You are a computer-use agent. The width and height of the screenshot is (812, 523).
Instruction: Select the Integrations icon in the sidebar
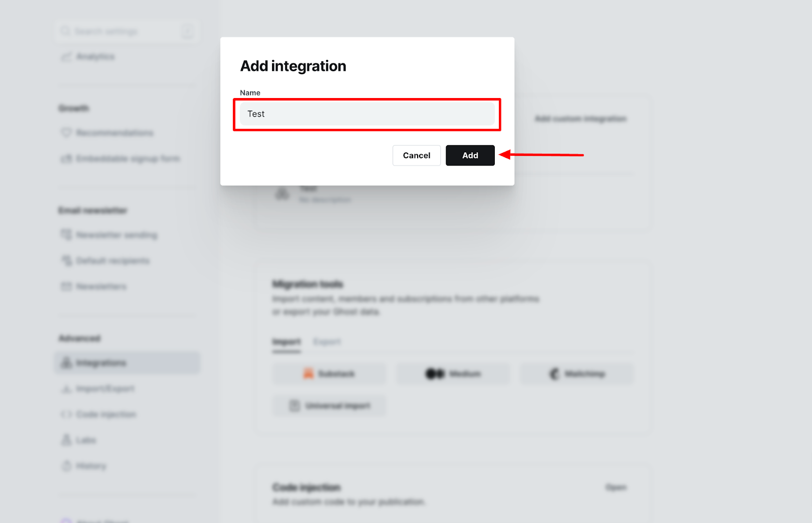pyautogui.click(x=66, y=363)
